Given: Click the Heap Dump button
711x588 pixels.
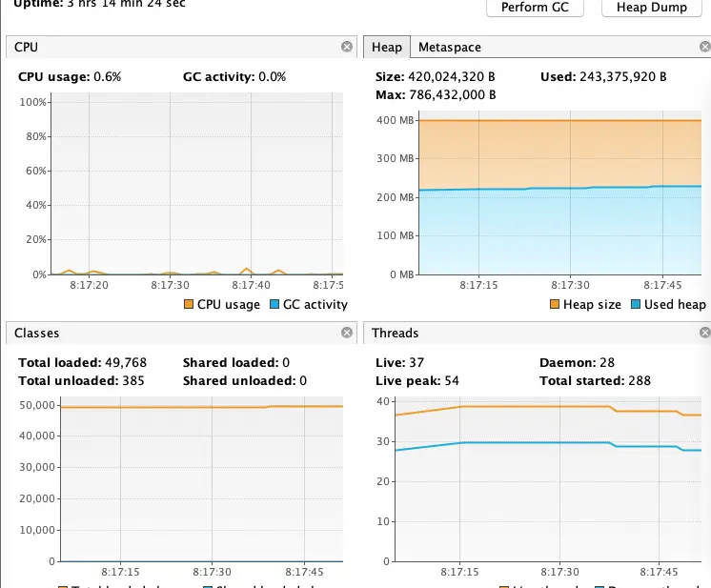Looking at the screenshot, I should (652, 8).
